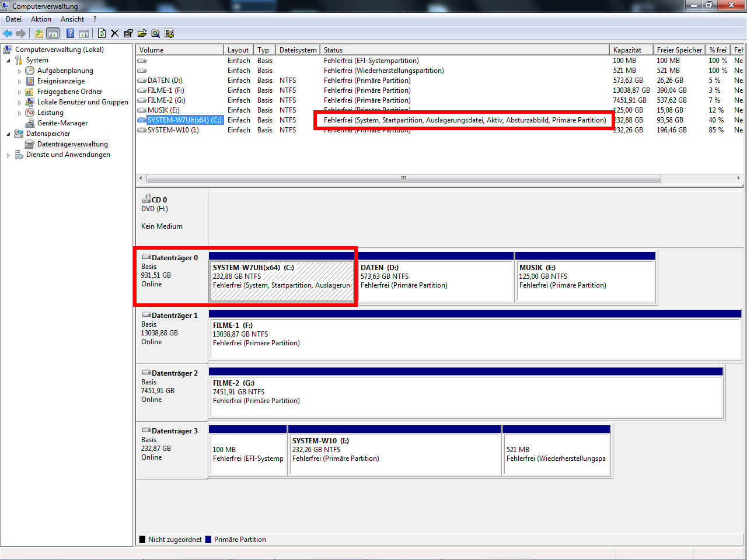
Task: Select Datenspeicher tree node
Action: point(48,134)
